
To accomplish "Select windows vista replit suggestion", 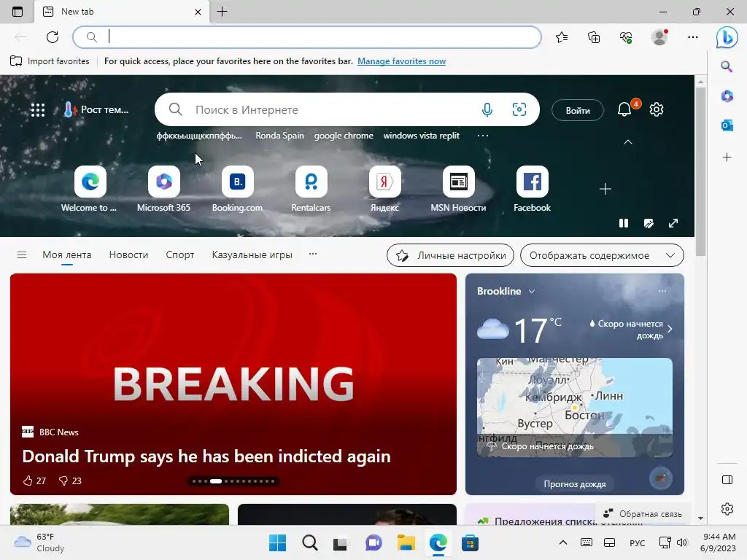I will click(x=422, y=136).
